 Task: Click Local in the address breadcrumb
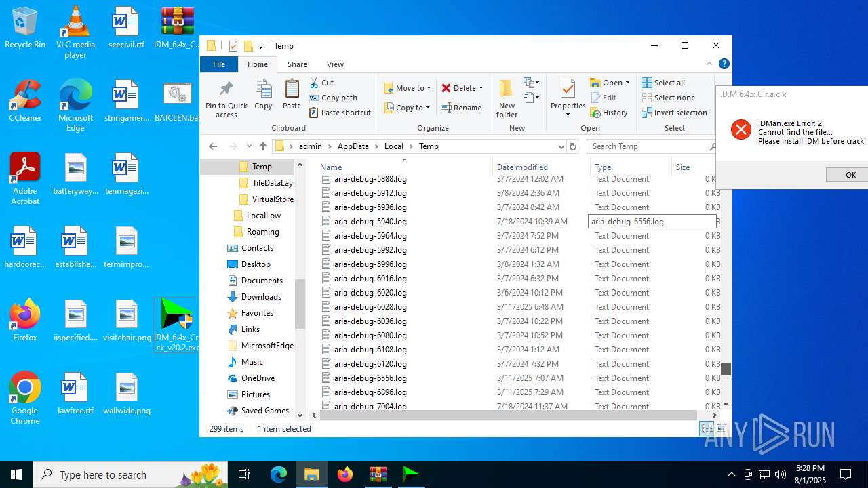point(394,146)
